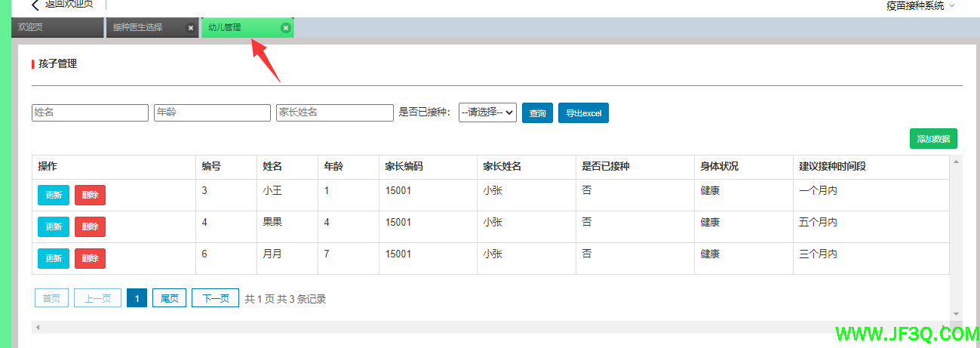Click the horizontal scrollbar left arrow
The width and height of the screenshot is (980, 348).
(38, 328)
